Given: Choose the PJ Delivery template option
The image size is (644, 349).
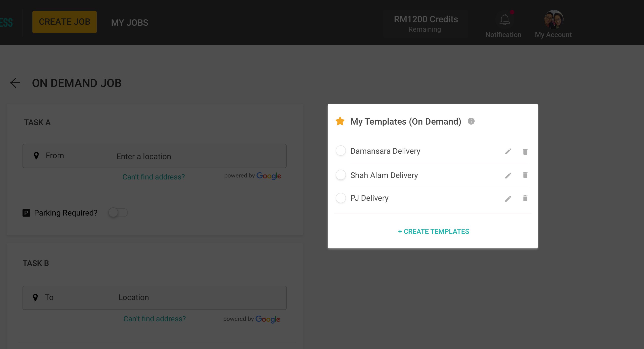Looking at the screenshot, I should tap(341, 198).
